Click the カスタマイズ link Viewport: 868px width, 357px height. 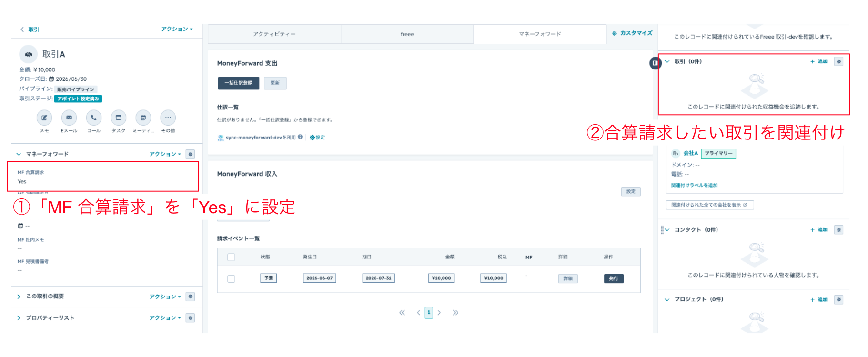[x=632, y=33]
